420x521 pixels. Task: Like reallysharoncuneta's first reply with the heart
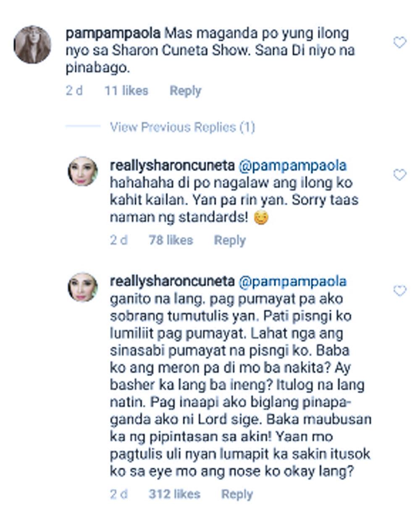pos(399,175)
